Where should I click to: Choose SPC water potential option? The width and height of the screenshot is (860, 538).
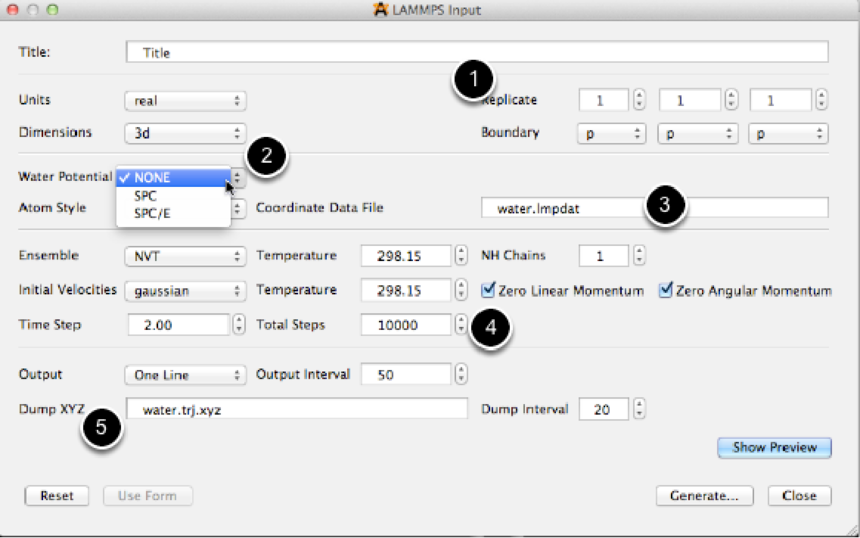click(146, 196)
